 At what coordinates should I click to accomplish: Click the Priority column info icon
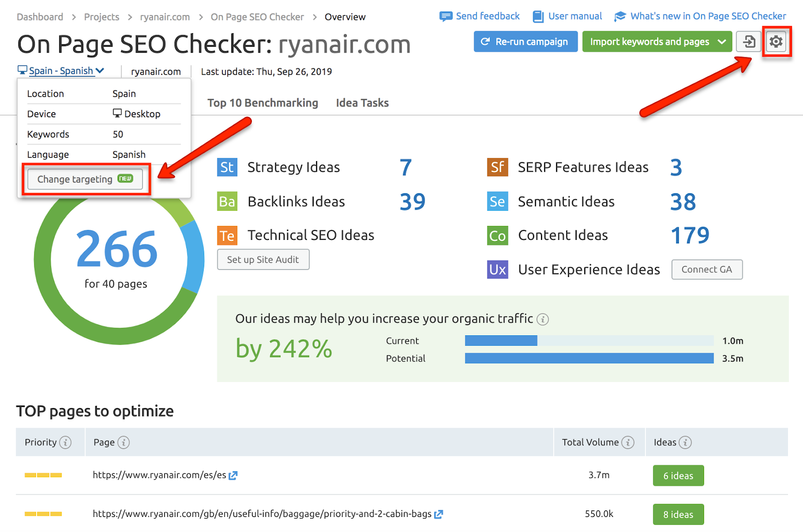[x=65, y=442]
